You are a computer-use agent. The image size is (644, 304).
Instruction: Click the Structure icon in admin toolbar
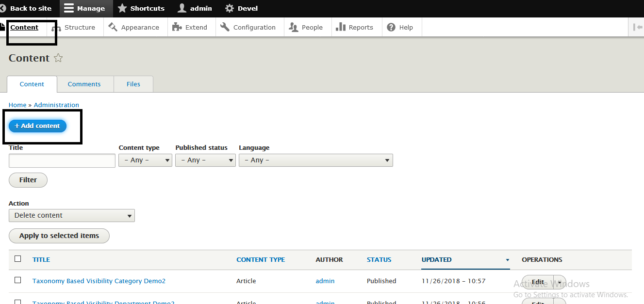pyautogui.click(x=56, y=28)
